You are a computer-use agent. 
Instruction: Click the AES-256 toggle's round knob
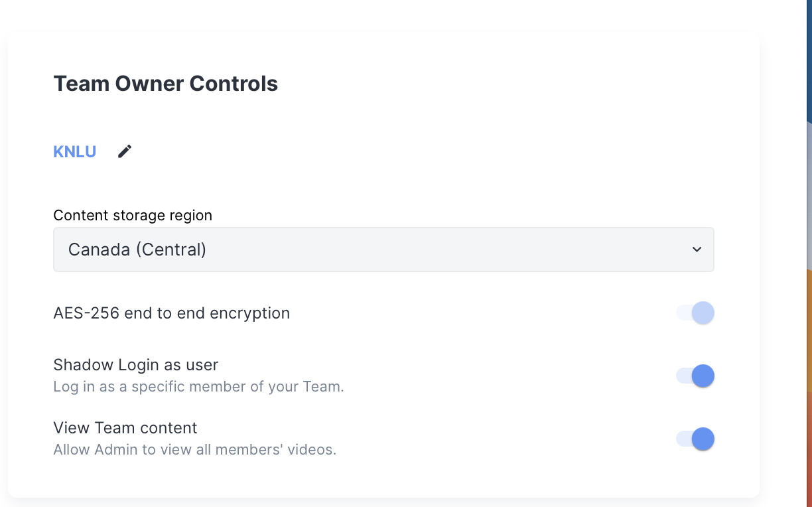point(703,313)
